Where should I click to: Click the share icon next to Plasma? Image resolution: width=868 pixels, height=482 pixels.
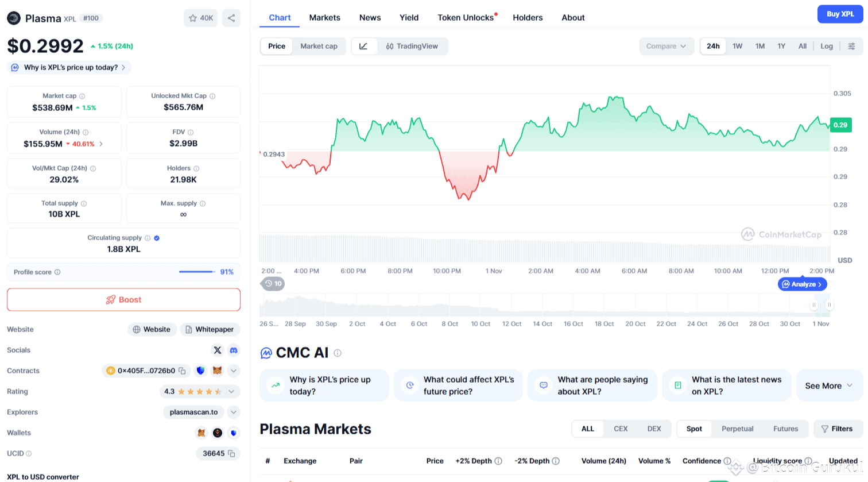pyautogui.click(x=231, y=18)
